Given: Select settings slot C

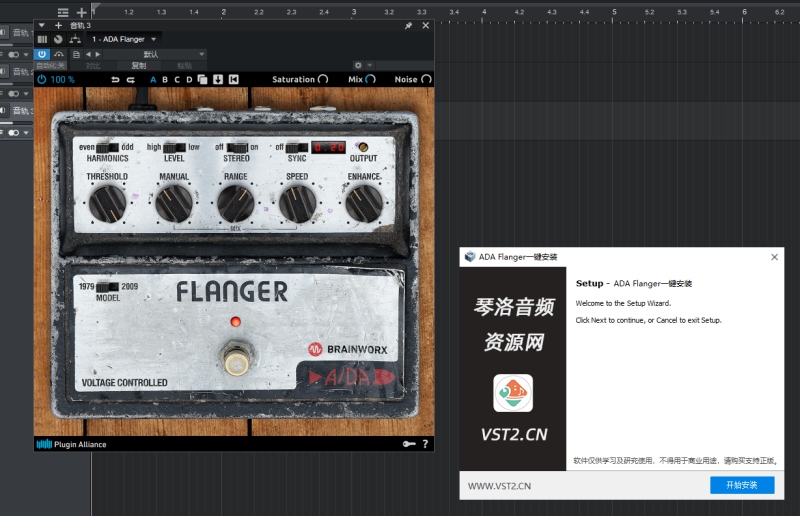Looking at the screenshot, I should pyautogui.click(x=177, y=80).
